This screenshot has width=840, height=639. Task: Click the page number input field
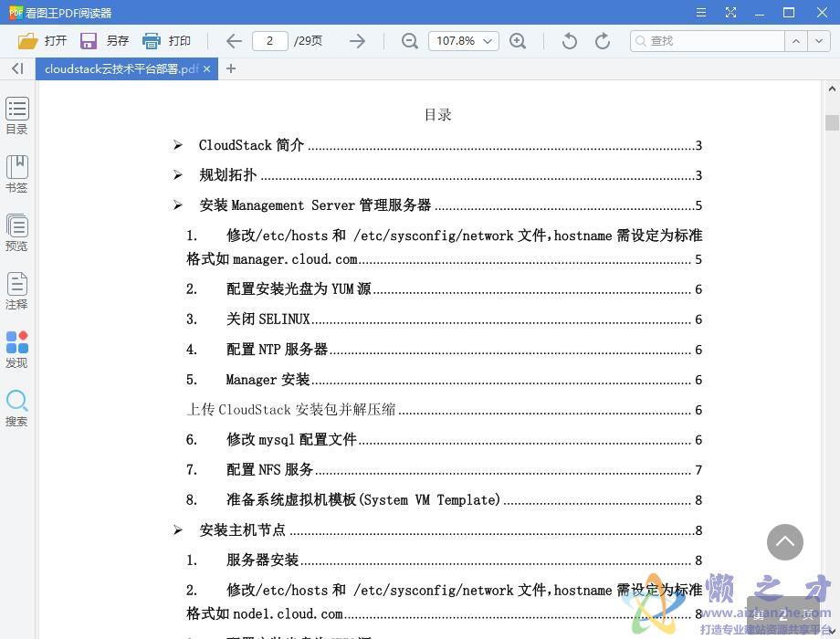(270, 41)
